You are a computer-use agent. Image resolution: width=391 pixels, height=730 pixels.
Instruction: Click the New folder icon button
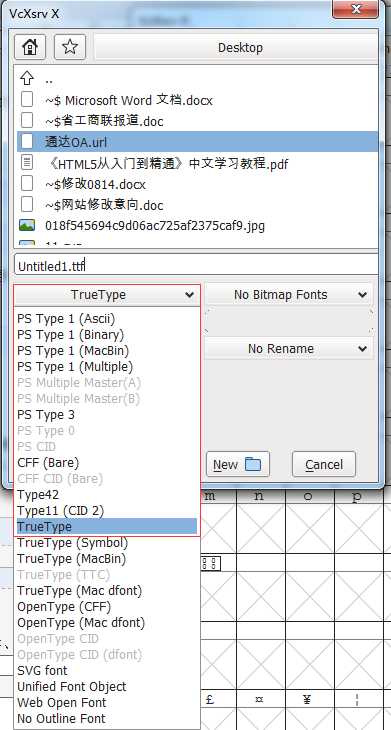click(x=238, y=464)
